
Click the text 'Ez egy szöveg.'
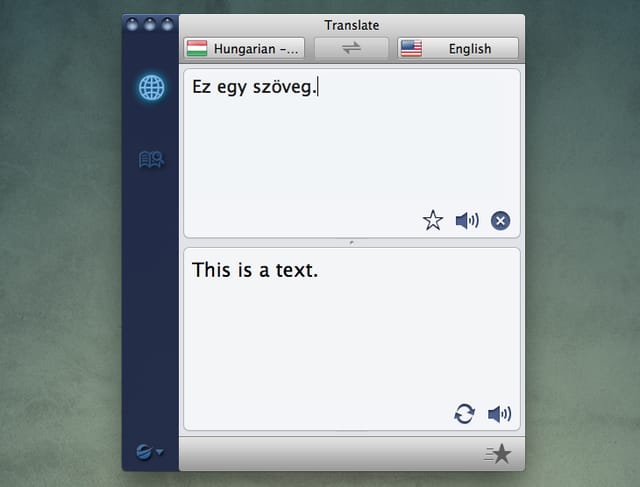(254, 87)
